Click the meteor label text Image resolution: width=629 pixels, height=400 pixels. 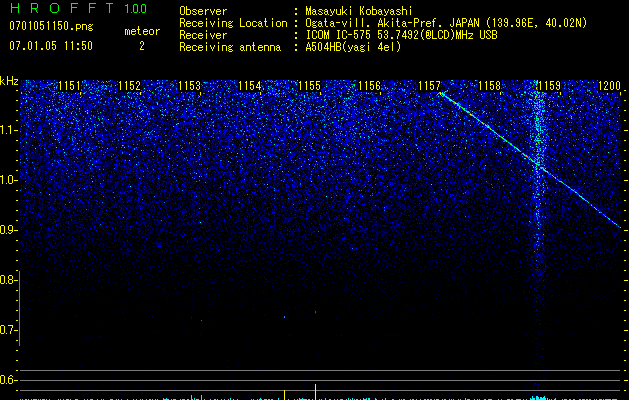tap(142, 31)
